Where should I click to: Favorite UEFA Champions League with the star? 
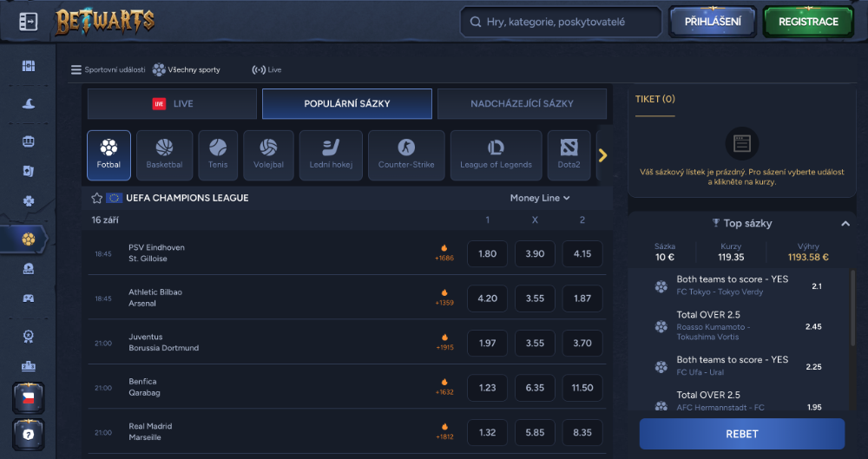[x=97, y=198]
